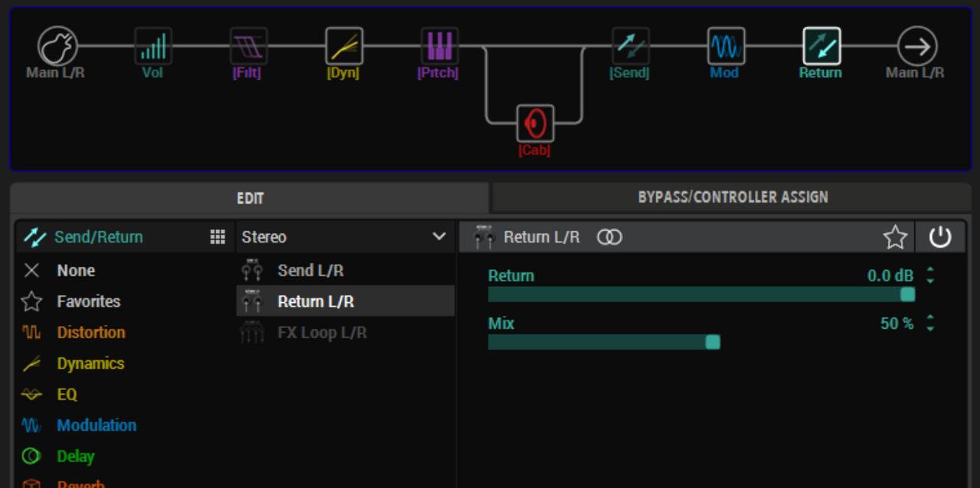Open the Stereo dropdown menu
Image resolution: width=980 pixels, height=488 pixels.
(345, 237)
